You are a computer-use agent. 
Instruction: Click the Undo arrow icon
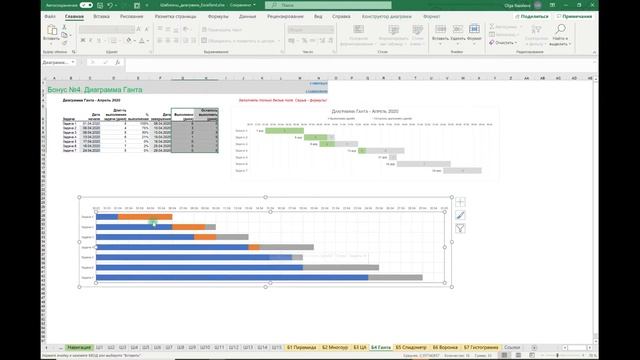[x=110, y=5]
